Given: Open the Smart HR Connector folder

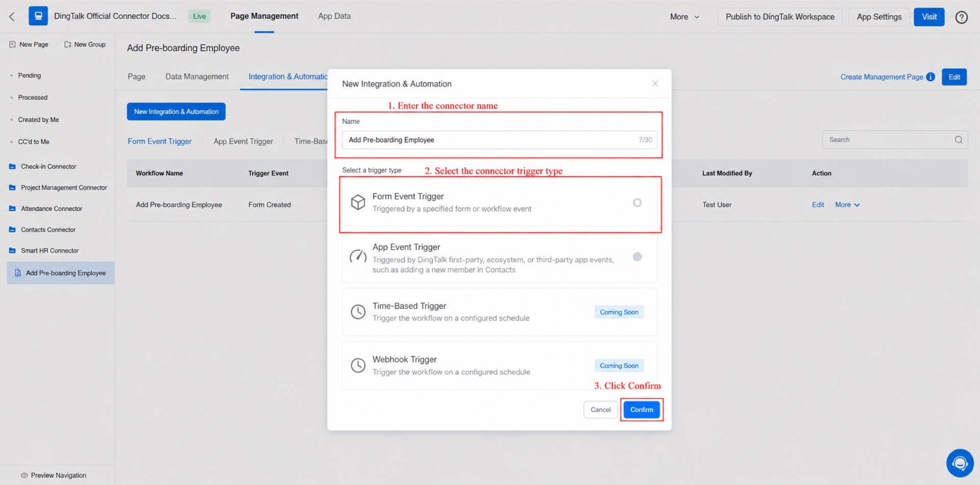Looking at the screenshot, I should pos(50,251).
